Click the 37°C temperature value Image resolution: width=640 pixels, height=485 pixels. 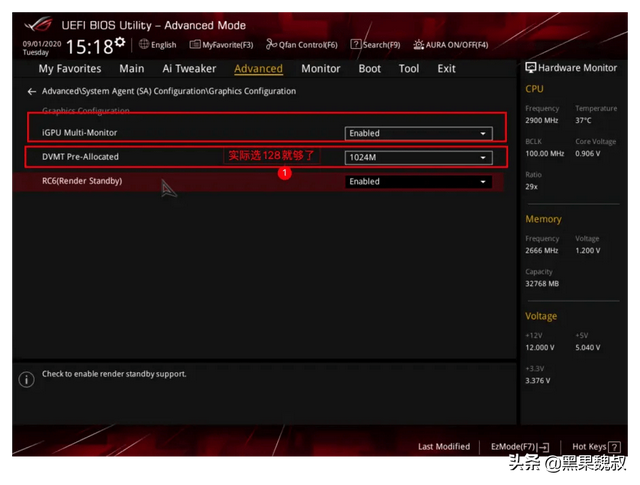[583, 120]
